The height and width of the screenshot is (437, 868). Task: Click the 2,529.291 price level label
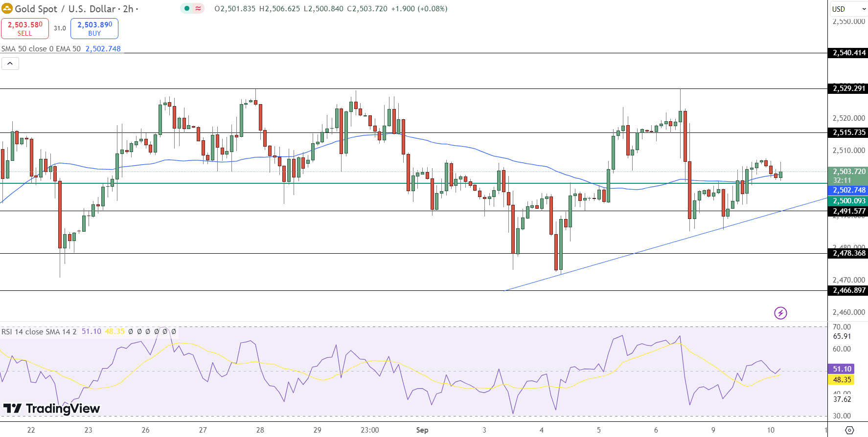tap(849, 88)
